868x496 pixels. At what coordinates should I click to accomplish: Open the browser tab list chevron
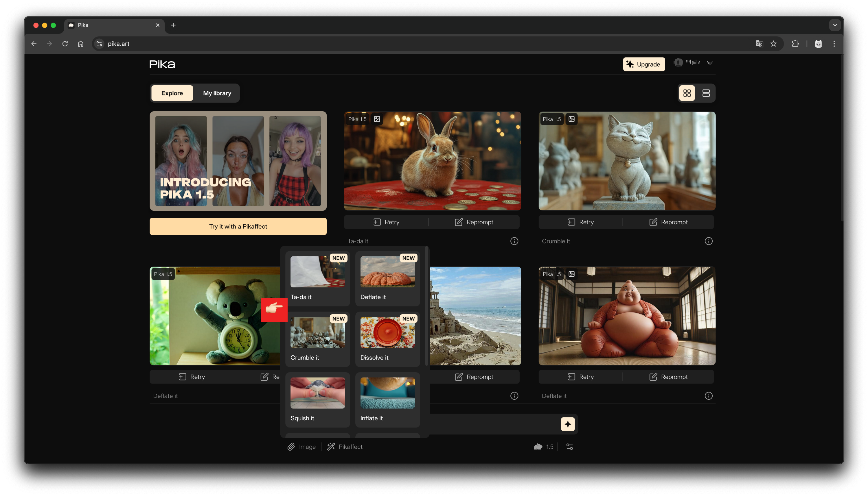835,25
